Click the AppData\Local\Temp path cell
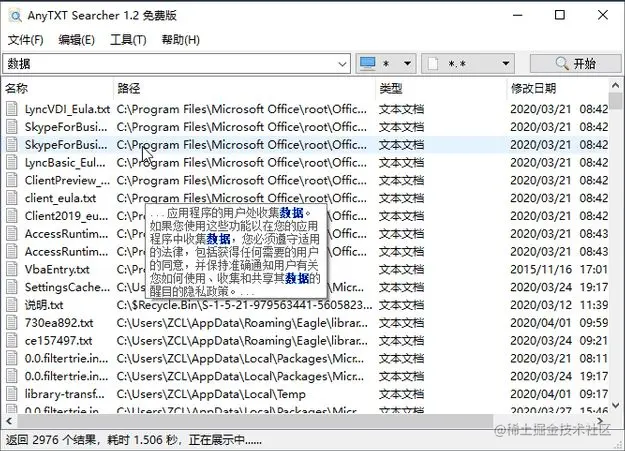 click(211, 394)
